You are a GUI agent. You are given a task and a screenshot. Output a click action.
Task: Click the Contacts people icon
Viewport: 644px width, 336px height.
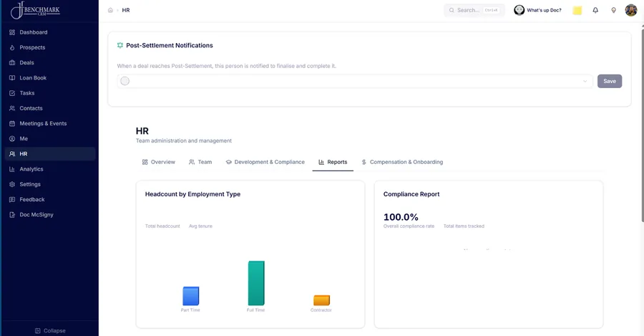pos(12,108)
